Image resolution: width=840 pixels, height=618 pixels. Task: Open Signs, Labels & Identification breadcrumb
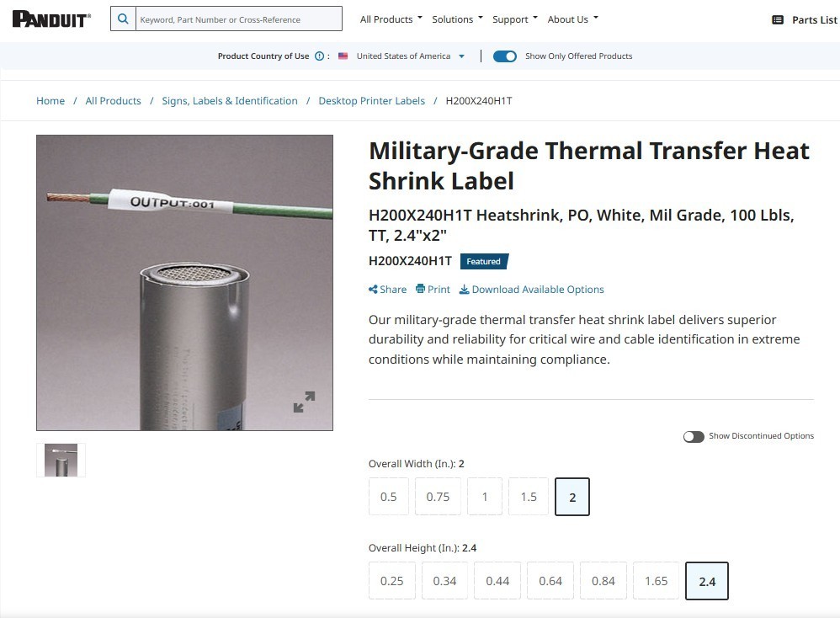(x=230, y=101)
